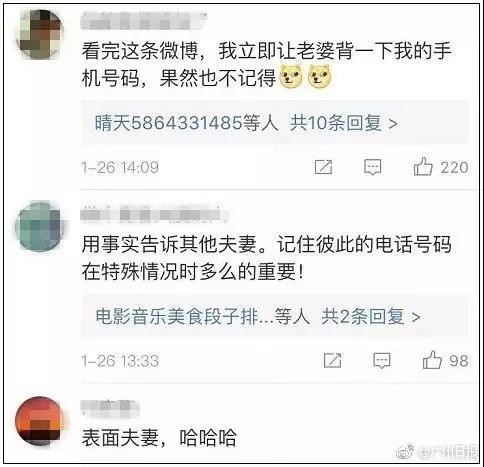Click the repost icon on the 13:33 comment
Screen dimensions: 484x467
332,360
